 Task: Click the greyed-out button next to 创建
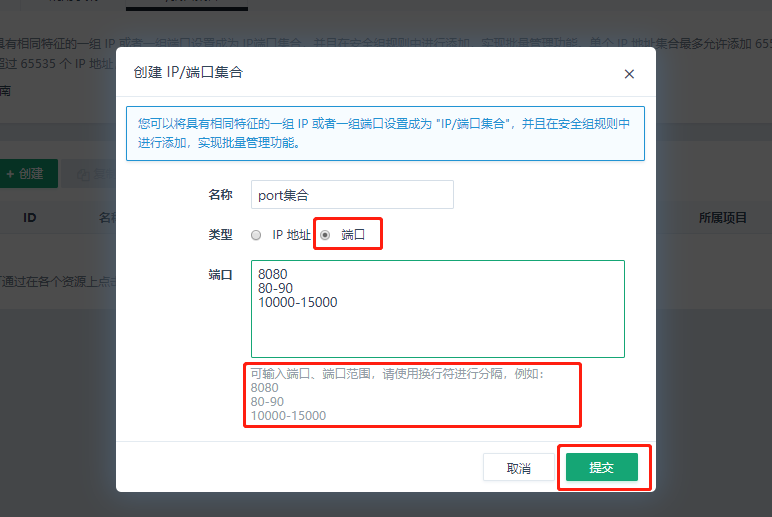point(90,174)
